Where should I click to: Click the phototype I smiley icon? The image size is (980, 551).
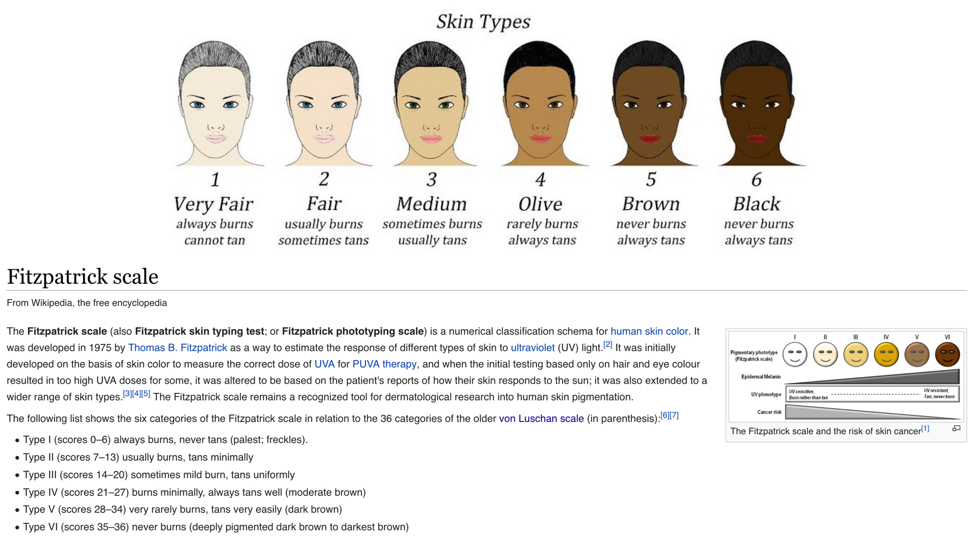(795, 355)
